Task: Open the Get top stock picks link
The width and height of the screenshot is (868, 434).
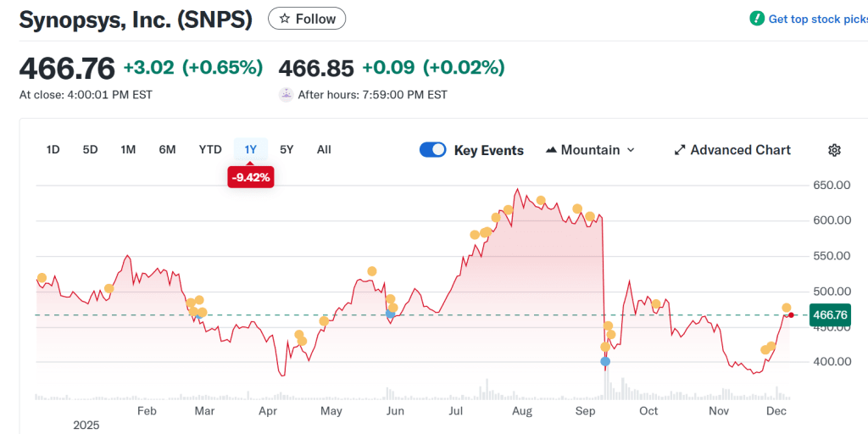Action: pyautogui.click(x=817, y=19)
